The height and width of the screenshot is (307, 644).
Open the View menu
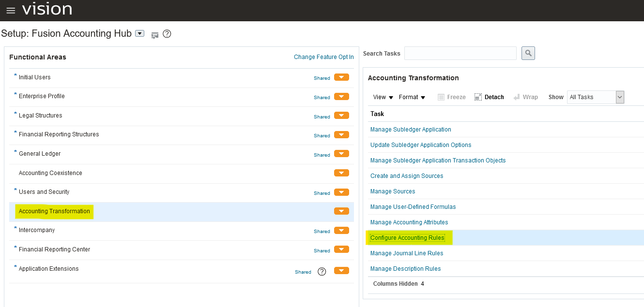[383, 97]
